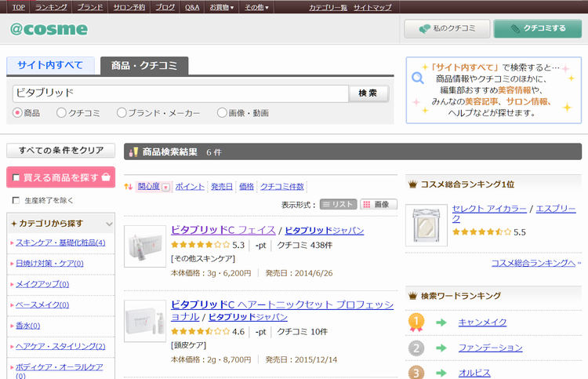Open セレクト アイカラー product thumbnail
The image size is (588, 379).
tap(426, 225)
